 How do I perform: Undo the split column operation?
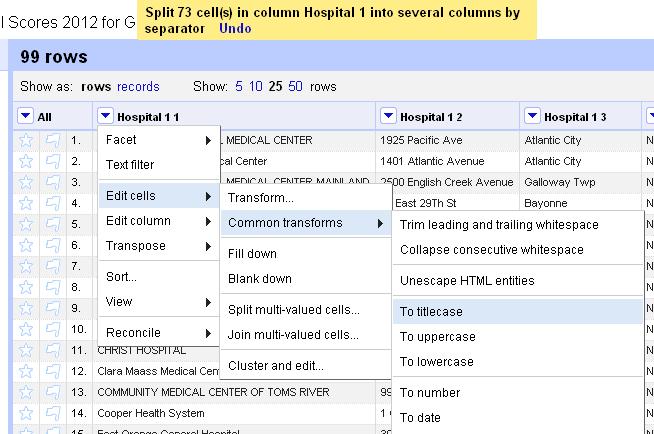[235, 28]
